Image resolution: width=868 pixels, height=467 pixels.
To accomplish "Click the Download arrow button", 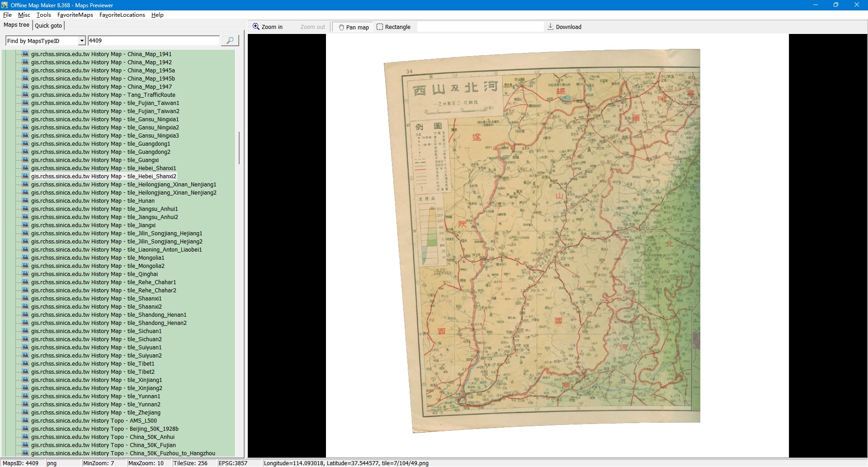I will point(564,27).
